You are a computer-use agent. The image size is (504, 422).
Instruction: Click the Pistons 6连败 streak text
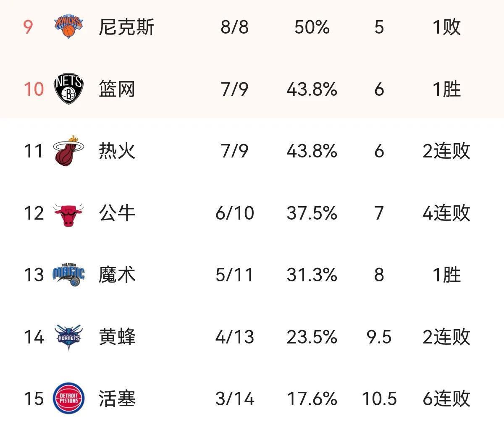tap(446, 398)
